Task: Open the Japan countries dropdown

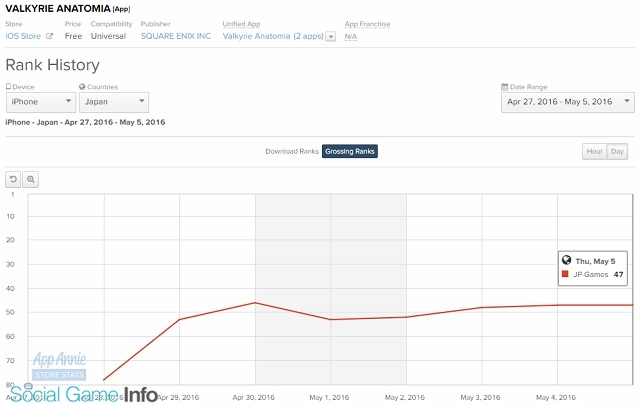Action: tap(114, 102)
